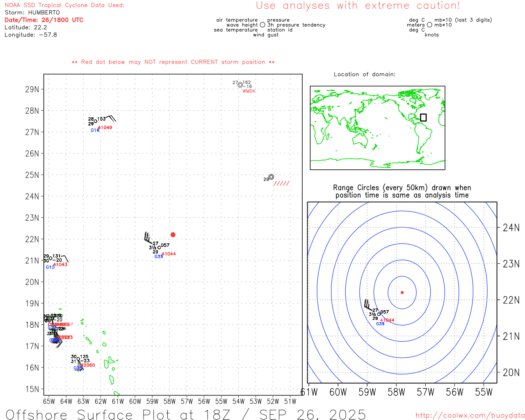Click station ID 41044 in the range circles map

387,320
